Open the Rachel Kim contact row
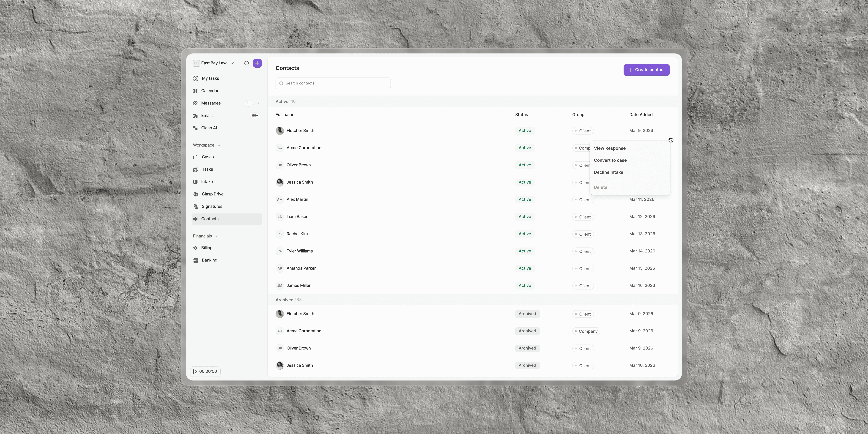Image resolution: width=868 pixels, height=434 pixels. coord(297,234)
